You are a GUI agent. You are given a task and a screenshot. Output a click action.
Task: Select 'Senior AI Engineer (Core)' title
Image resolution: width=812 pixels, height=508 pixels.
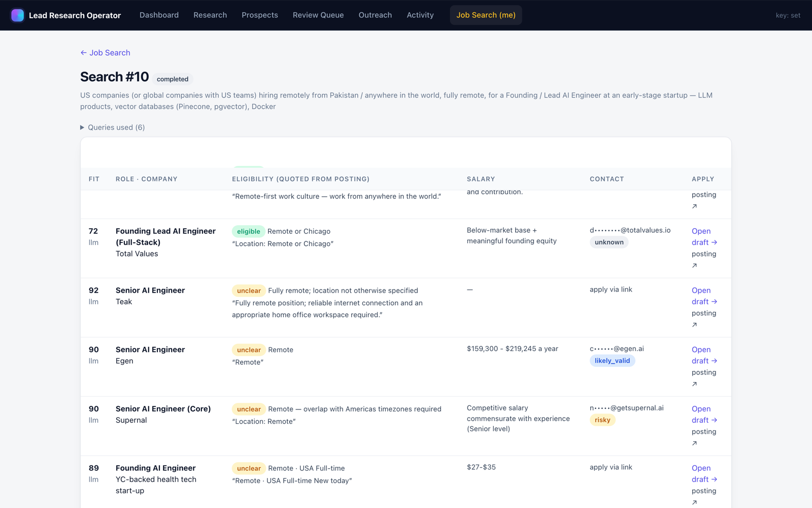tap(163, 409)
